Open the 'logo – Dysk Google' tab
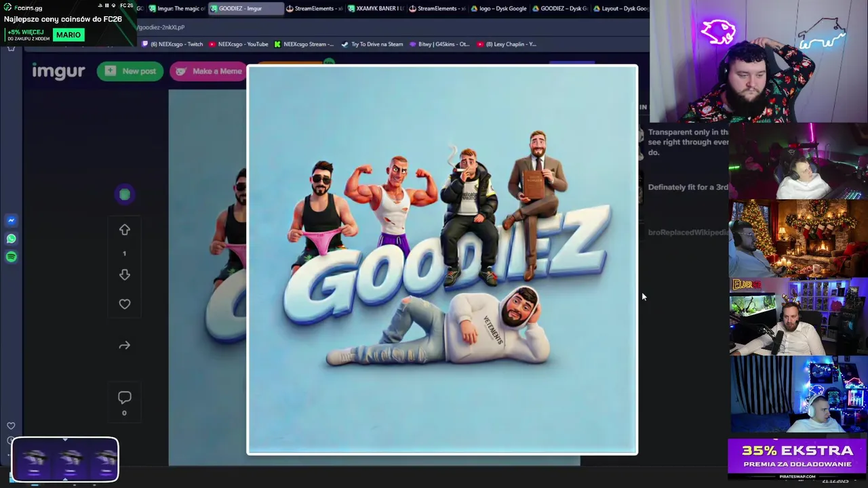The width and height of the screenshot is (868, 488). point(498,9)
